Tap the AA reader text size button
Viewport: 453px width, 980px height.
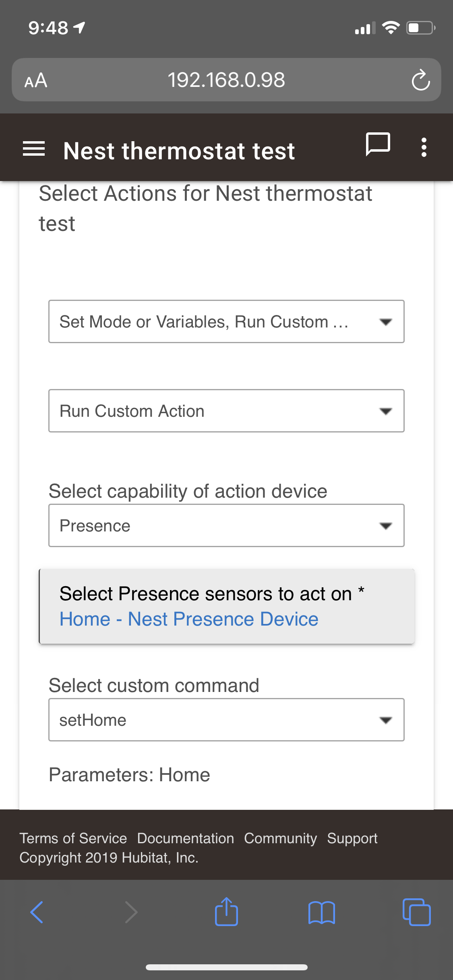(x=36, y=80)
